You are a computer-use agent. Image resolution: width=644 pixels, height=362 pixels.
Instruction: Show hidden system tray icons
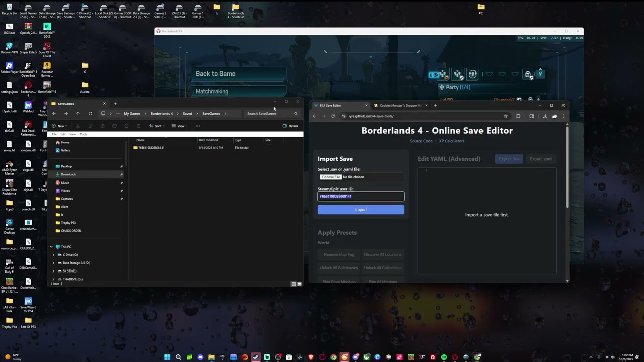591,357
